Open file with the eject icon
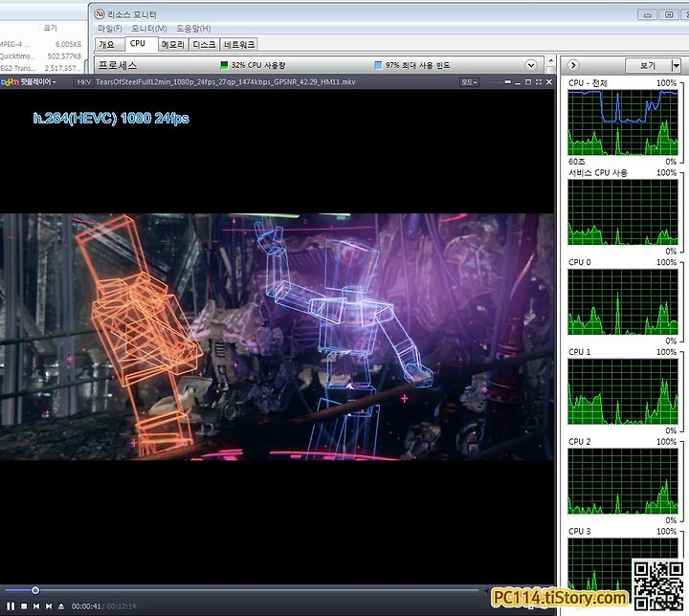The image size is (689, 616). pyautogui.click(x=61, y=606)
